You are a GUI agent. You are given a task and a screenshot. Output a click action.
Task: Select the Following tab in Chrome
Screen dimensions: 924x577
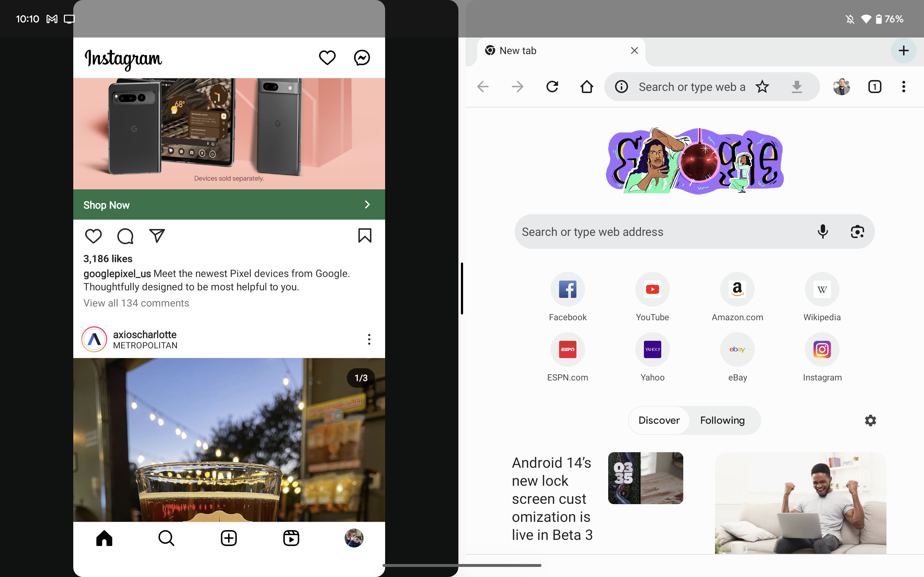click(722, 419)
